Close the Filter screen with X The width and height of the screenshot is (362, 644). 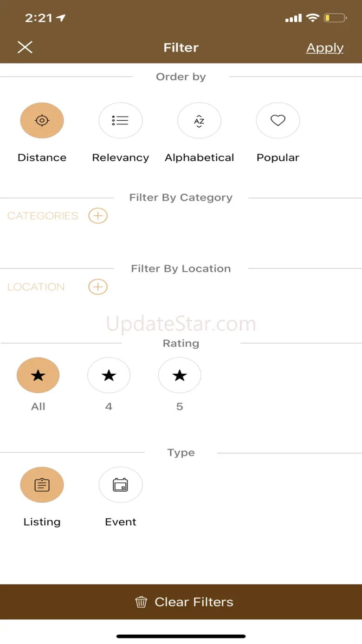(x=25, y=47)
